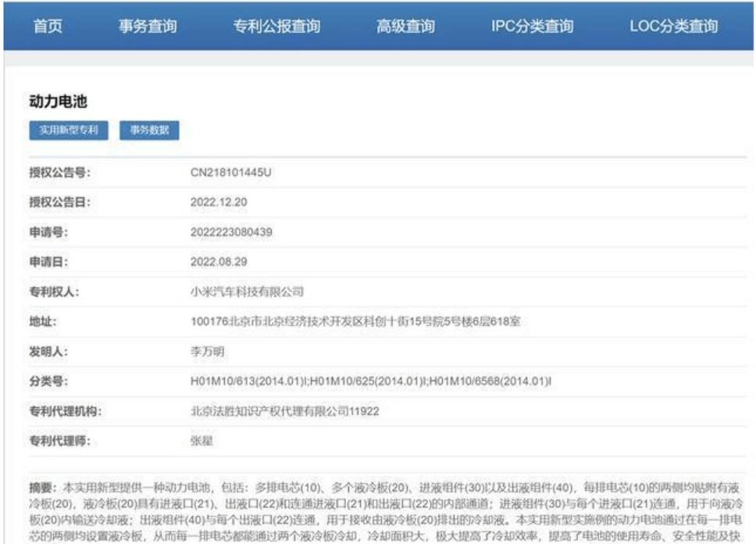Click the authorization date 2022.12.20
This screenshot has height=544, width=756.
click(x=219, y=202)
